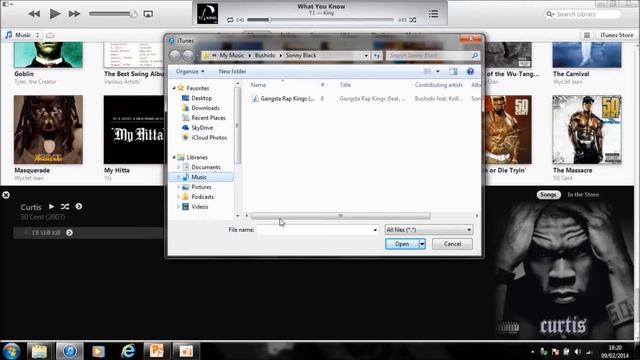The height and width of the screenshot is (360, 640).
Task: Open Curtis album arrow options
Action: pyautogui.click(x=79, y=207)
